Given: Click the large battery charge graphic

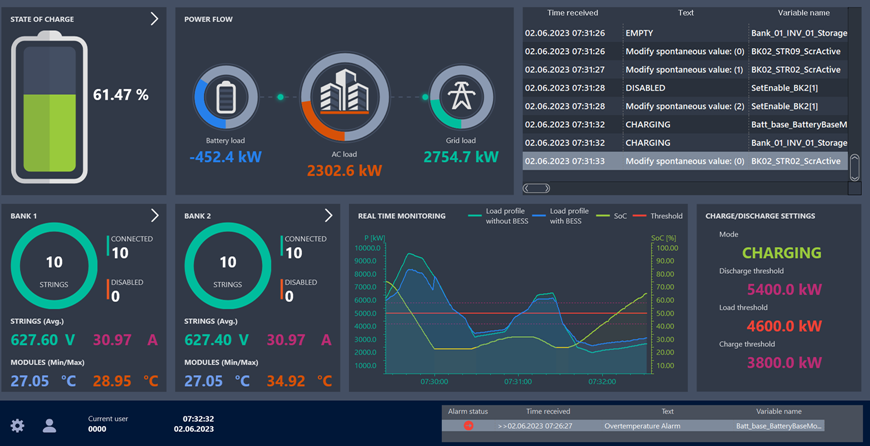Looking at the screenshot, I should (49, 106).
